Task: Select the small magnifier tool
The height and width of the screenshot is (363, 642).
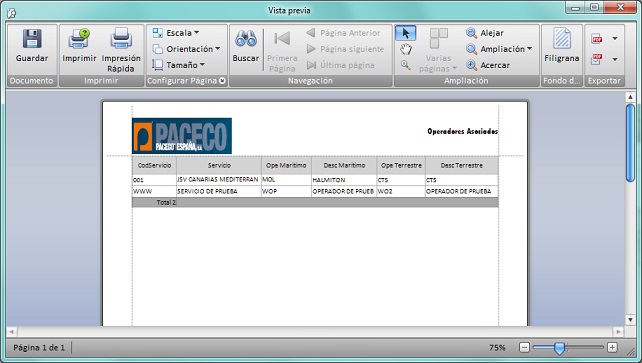Action: (x=406, y=65)
